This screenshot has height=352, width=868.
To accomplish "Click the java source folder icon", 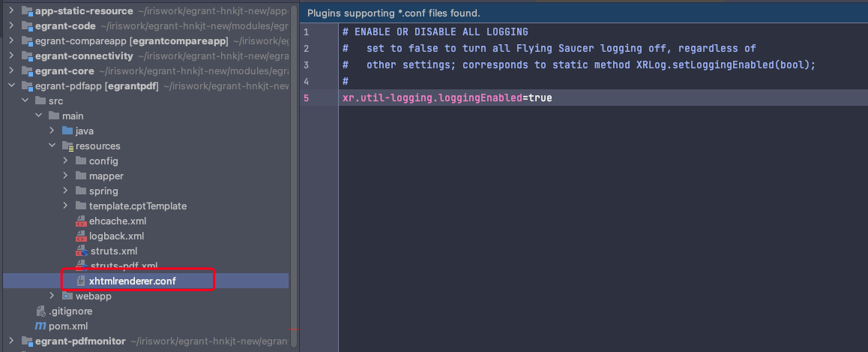I will click(68, 131).
